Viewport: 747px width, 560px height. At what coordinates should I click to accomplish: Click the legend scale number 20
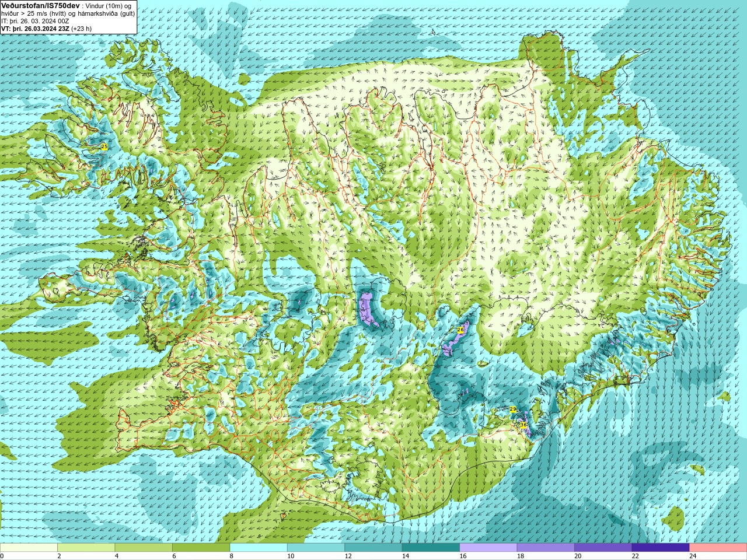(578, 556)
